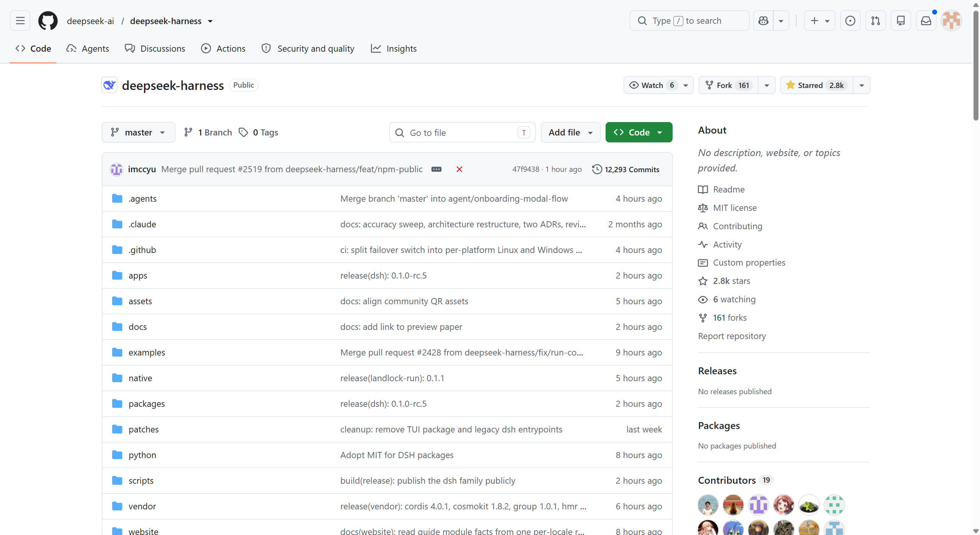This screenshot has height=535, width=980.
Task: Open the pull requests icon in header
Action: (x=875, y=21)
